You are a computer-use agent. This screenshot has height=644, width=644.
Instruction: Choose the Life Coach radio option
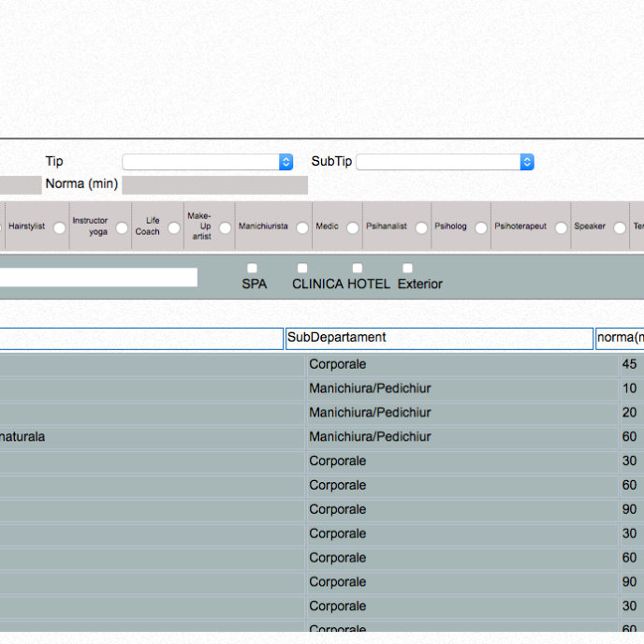174,227
